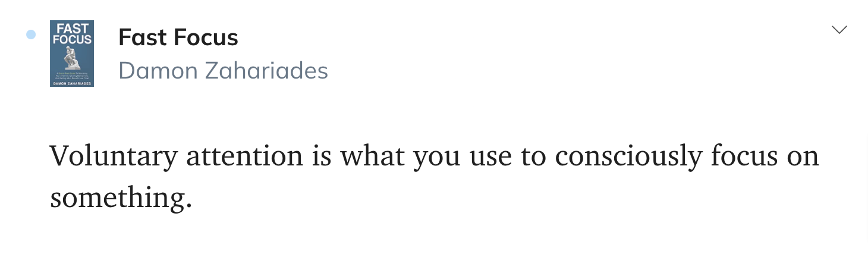
Task: Click the FAST FOCUS title on the cover image
Action: click(72, 34)
